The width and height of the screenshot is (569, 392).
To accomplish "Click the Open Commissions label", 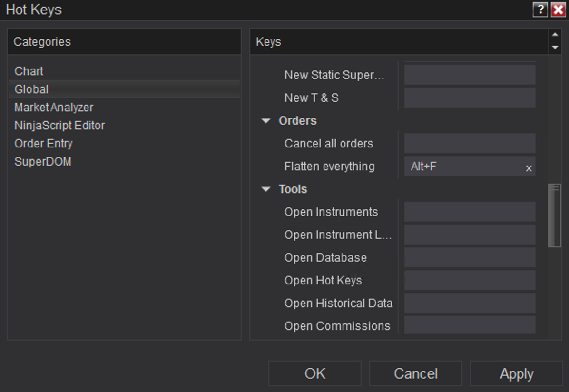I will (x=337, y=326).
